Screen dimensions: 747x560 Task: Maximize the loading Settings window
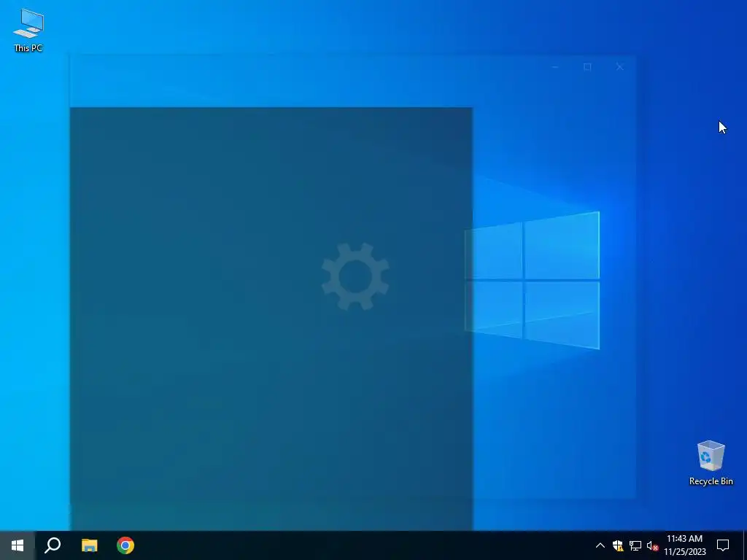pyautogui.click(x=587, y=67)
